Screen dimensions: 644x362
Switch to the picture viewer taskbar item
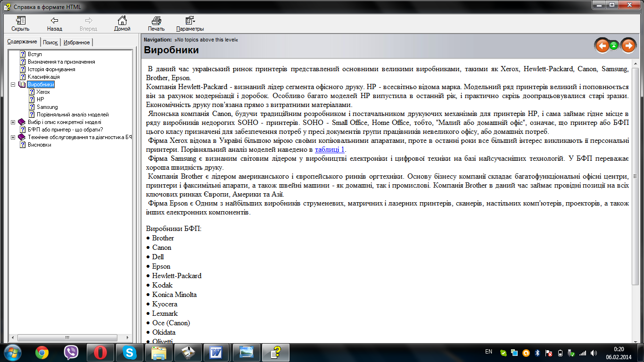(x=247, y=352)
